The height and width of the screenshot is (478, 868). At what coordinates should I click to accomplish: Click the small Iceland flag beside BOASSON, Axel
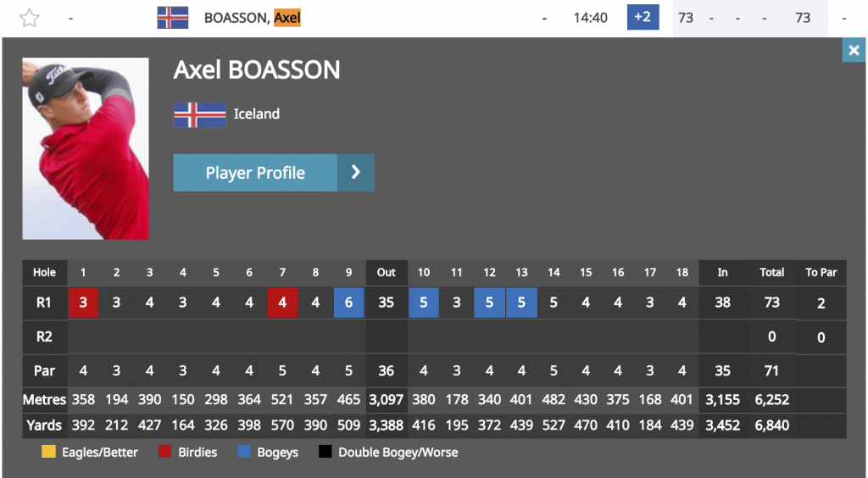coord(173,18)
